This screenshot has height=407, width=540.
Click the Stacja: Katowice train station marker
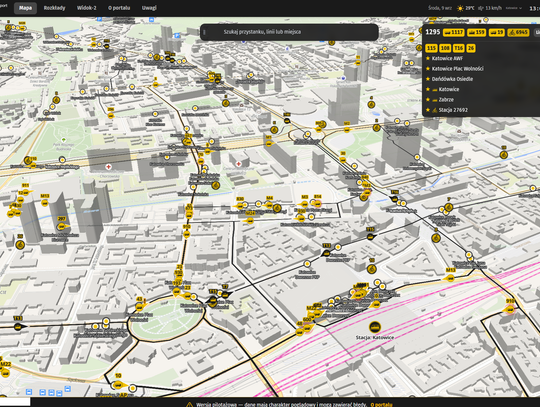375,327
